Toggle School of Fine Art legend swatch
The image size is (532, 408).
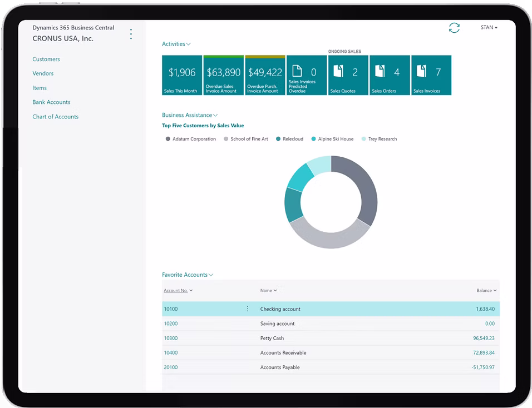coord(226,139)
